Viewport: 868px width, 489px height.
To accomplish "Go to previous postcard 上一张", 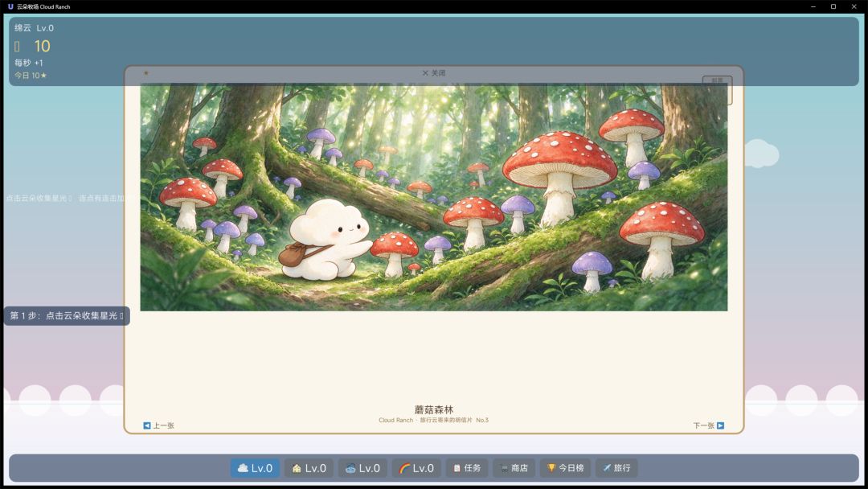I will point(159,425).
